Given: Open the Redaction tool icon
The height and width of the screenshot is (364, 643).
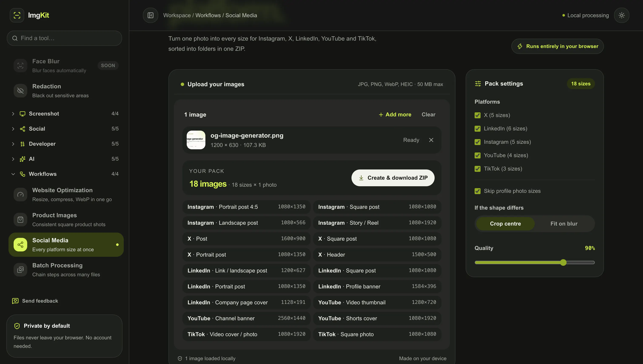Looking at the screenshot, I should pyautogui.click(x=20, y=90).
